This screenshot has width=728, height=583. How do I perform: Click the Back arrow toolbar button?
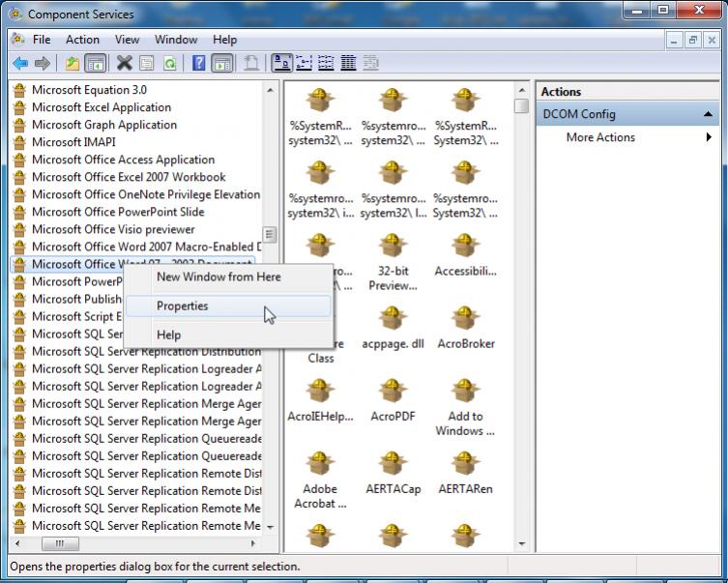pyautogui.click(x=20, y=64)
